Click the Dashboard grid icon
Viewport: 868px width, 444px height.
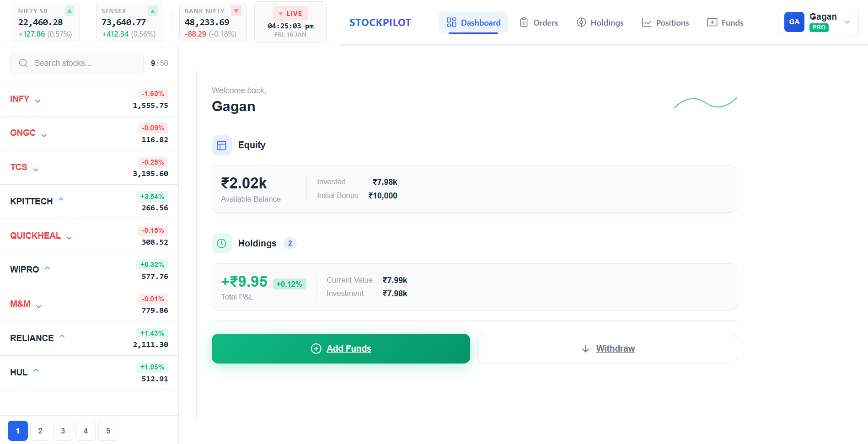tap(452, 21)
